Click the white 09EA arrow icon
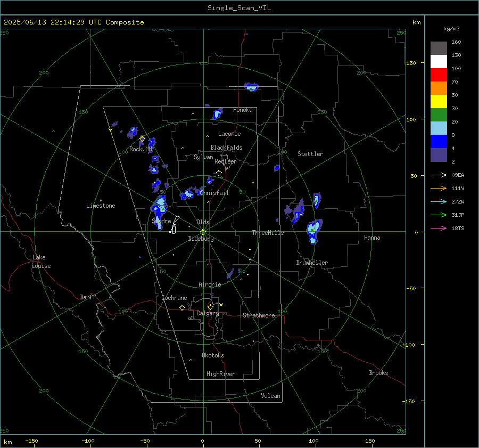Screen dimensions: 479x448 pos(439,175)
